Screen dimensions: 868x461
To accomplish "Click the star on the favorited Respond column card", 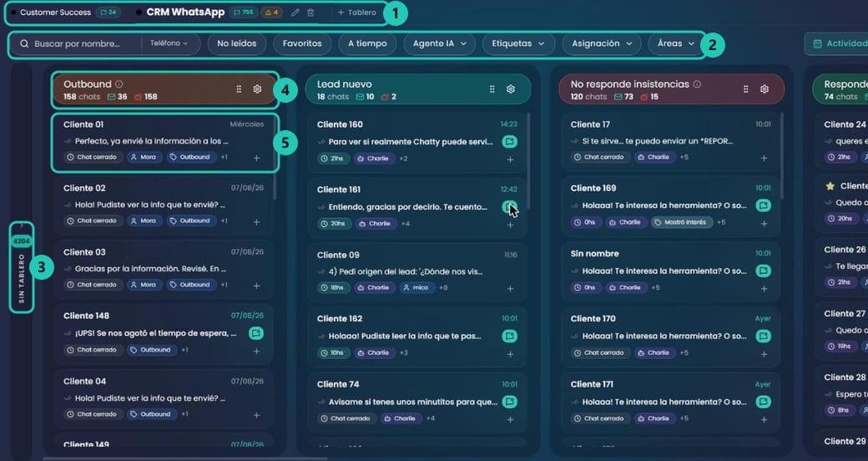I will click(x=830, y=186).
